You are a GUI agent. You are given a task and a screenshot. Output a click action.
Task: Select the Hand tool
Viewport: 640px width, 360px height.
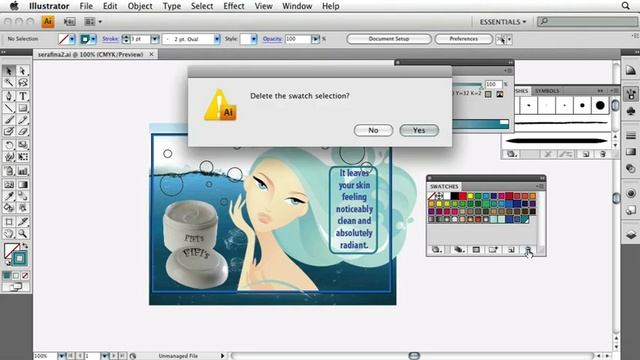9,234
